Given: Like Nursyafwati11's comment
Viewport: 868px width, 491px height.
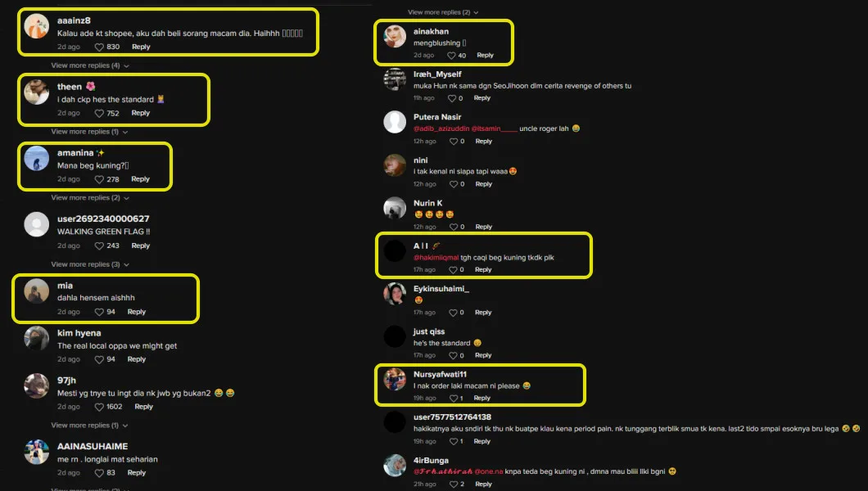Looking at the screenshot, I should (x=454, y=398).
